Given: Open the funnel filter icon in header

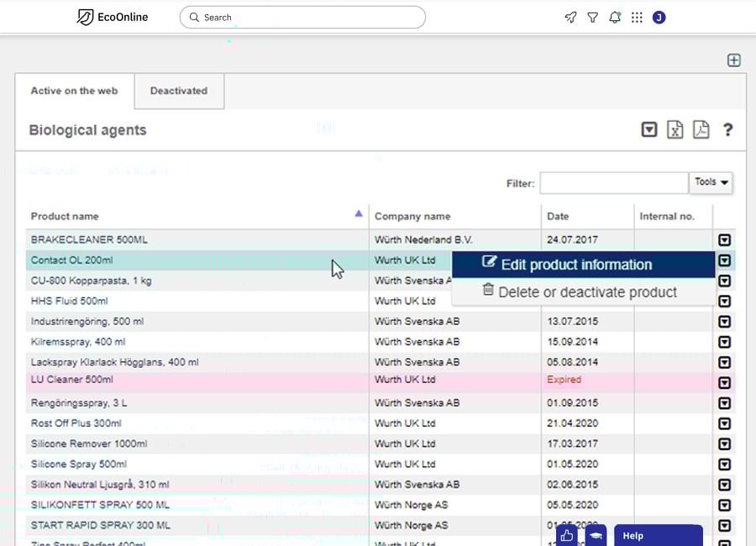Looking at the screenshot, I should click(592, 18).
